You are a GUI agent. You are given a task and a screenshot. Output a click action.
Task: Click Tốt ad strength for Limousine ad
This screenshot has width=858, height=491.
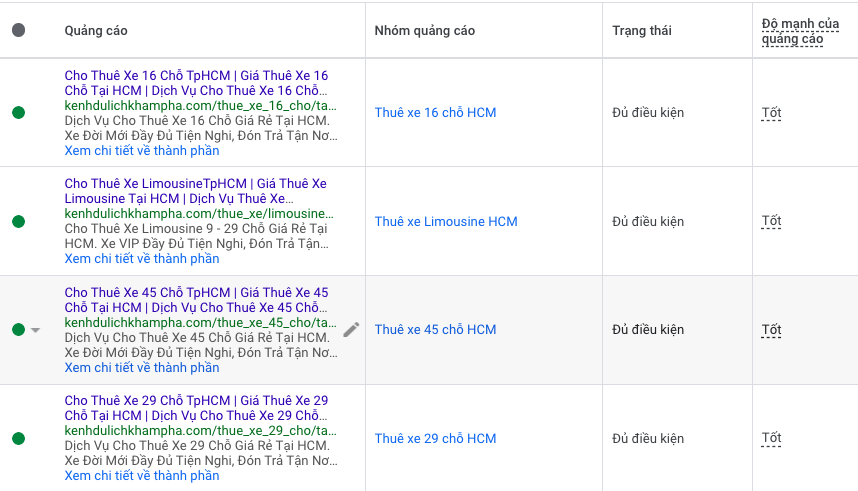coord(771,221)
